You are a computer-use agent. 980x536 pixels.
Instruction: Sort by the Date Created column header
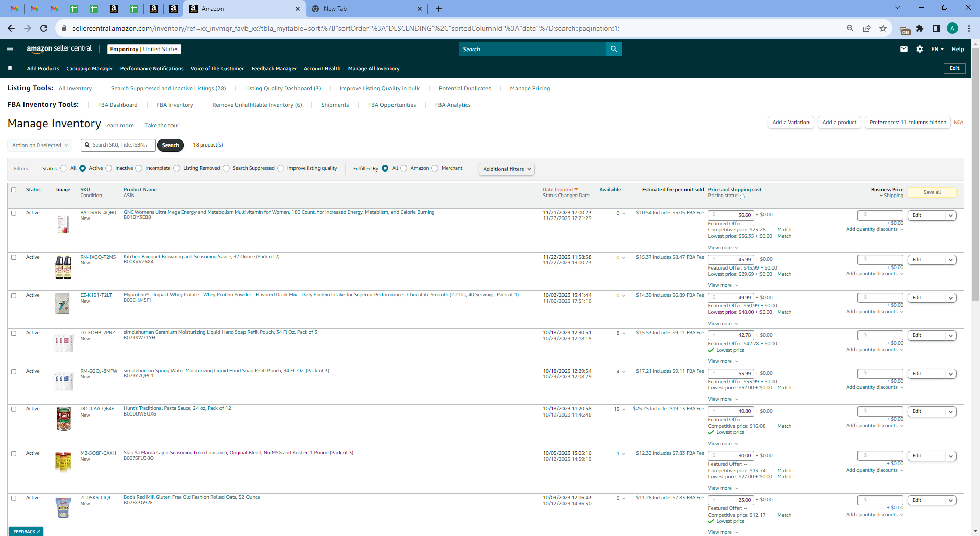(x=560, y=190)
